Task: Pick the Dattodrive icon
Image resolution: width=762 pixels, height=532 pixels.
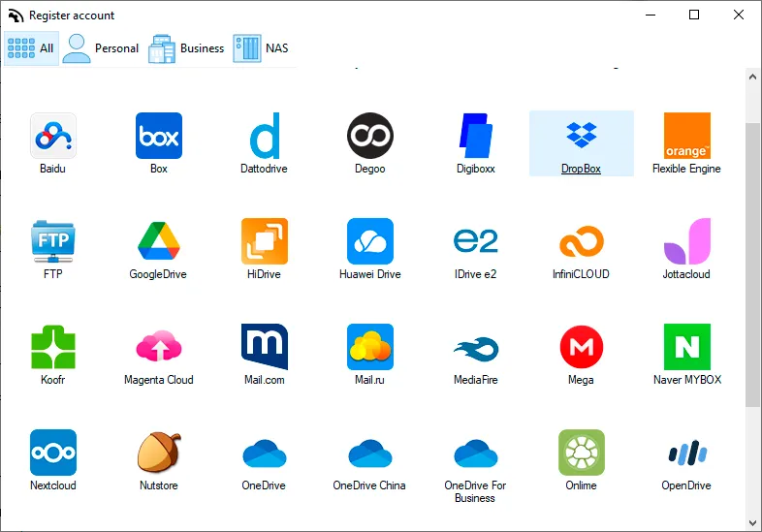Action: pos(265,136)
